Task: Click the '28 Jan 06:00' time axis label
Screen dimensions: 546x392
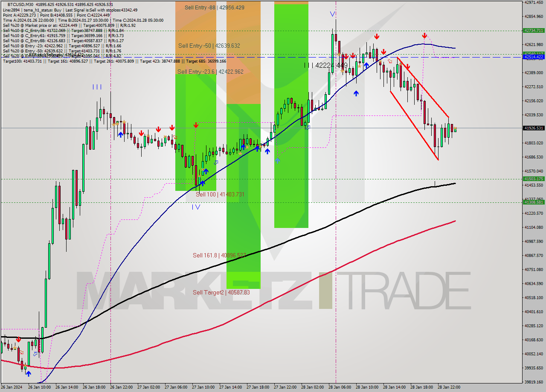Action: coord(340,387)
